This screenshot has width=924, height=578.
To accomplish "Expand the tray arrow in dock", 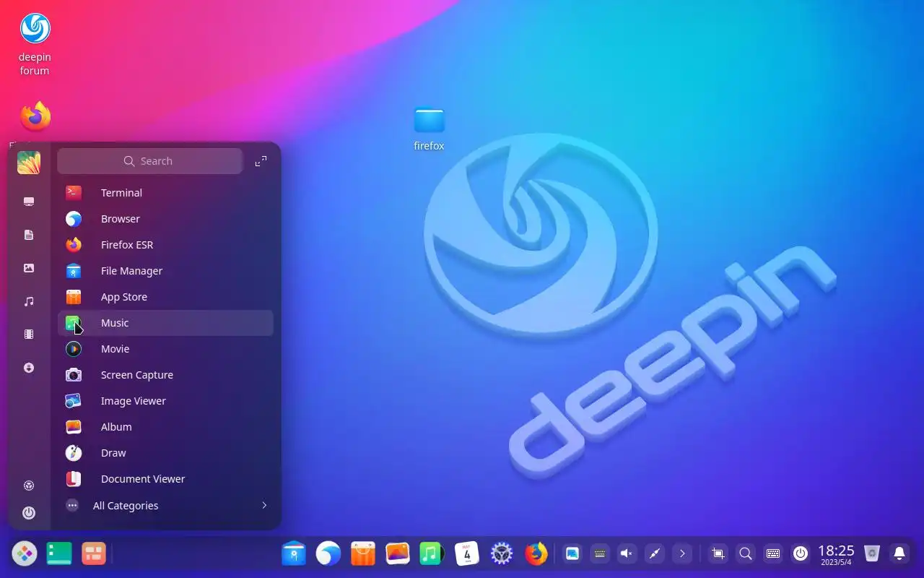I will coord(682,554).
